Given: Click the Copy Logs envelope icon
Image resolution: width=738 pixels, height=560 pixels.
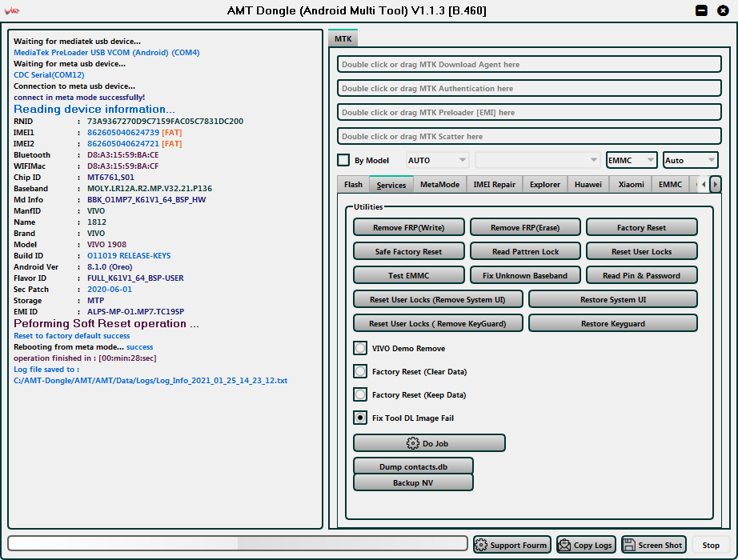Looking at the screenshot, I should [565, 545].
